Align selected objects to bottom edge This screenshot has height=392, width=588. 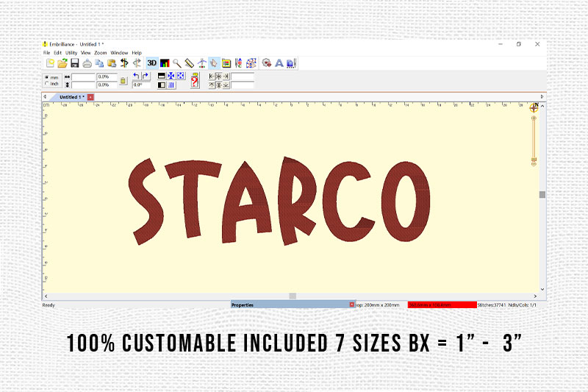pos(226,85)
